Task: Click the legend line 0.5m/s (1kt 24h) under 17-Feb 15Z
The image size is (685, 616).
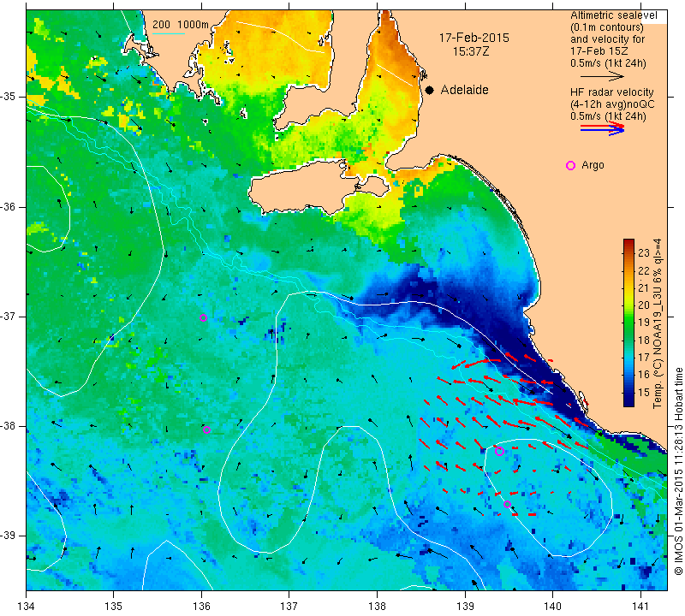Action: (608, 63)
